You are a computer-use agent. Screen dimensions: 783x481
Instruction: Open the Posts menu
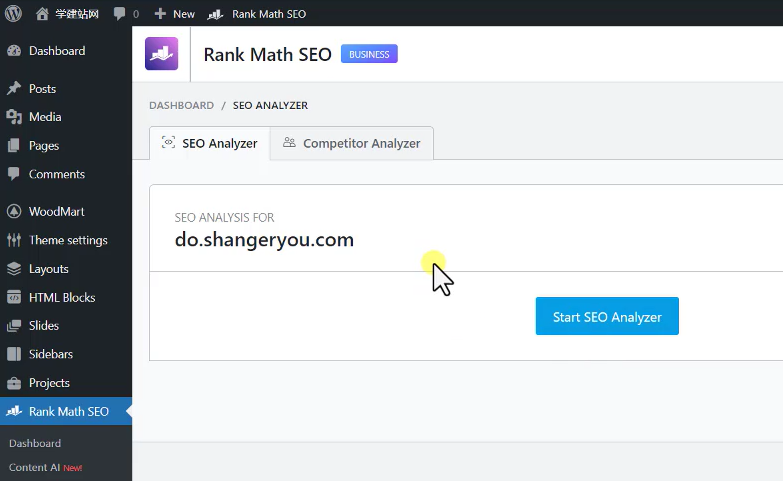[42, 89]
